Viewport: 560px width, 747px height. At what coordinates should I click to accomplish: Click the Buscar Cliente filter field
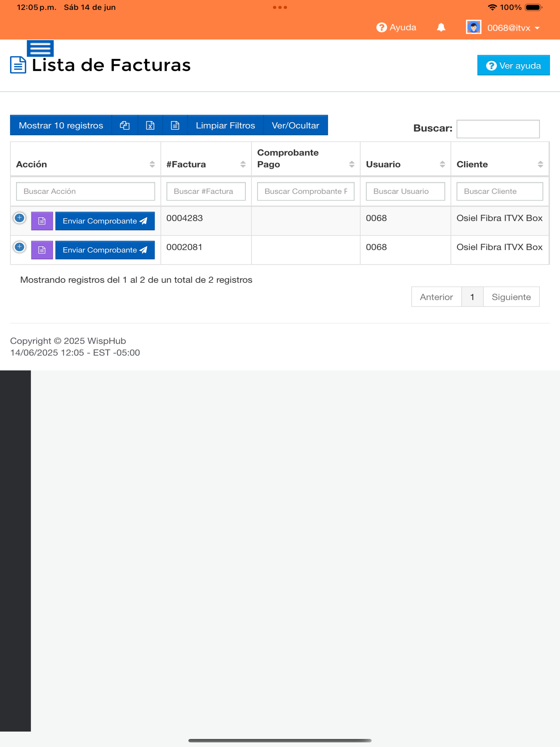(499, 191)
